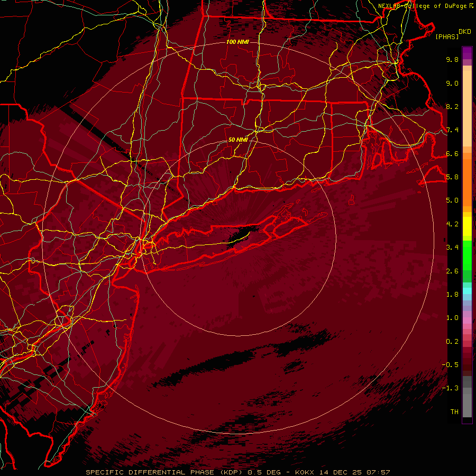This screenshot has width=476, height=476.
Task: Click the 0.2 colorbar value
Action: point(452,342)
